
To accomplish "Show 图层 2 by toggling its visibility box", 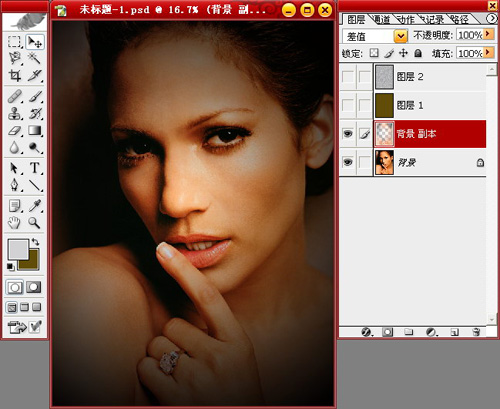I will pos(348,77).
